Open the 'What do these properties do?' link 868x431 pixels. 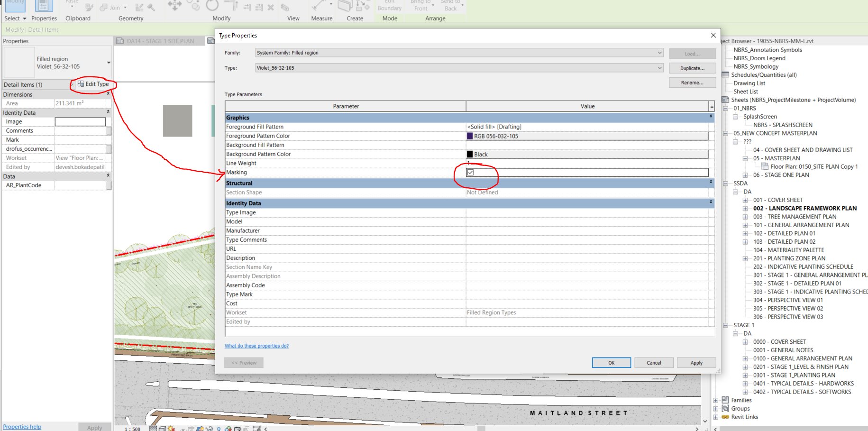coord(256,346)
